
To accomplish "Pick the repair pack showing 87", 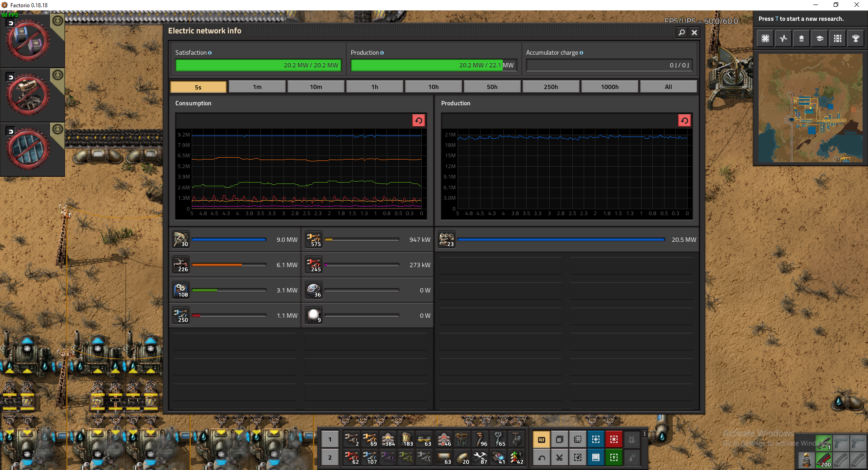I will 480,457.
